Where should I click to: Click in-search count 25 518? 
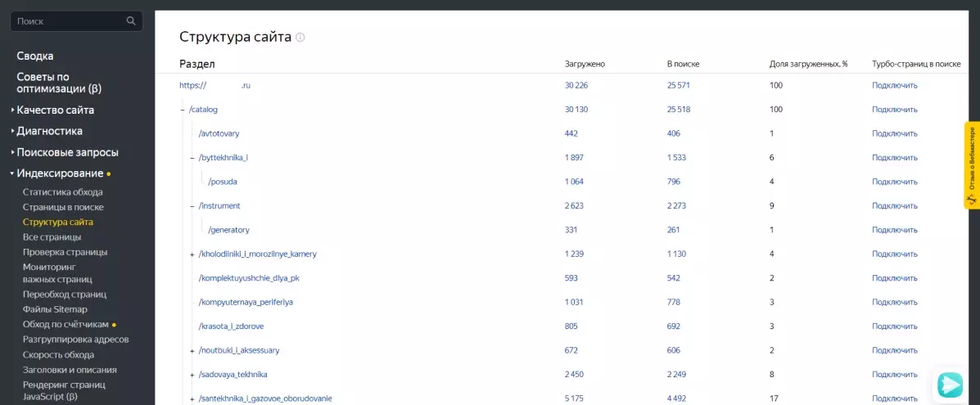(x=678, y=110)
